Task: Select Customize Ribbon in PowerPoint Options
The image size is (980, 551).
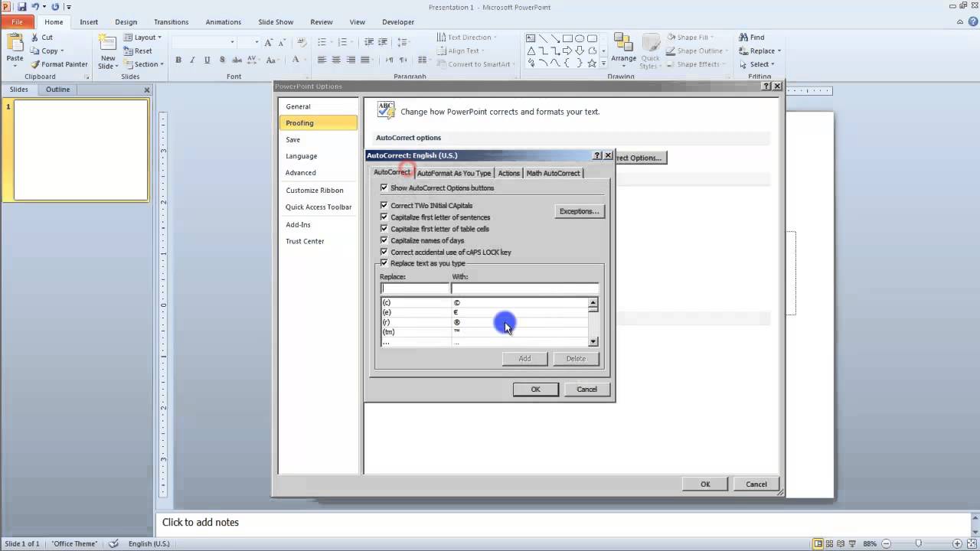Action: (x=315, y=190)
